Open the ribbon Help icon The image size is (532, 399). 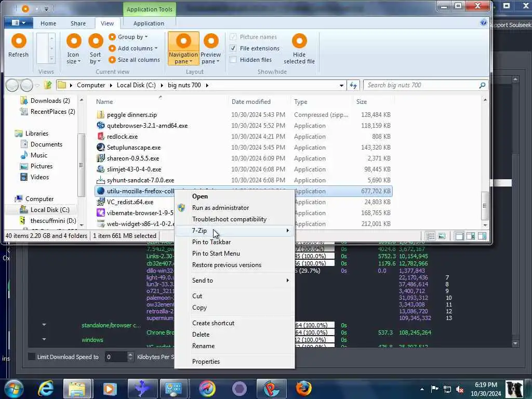pyautogui.click(x=484, y=23)
